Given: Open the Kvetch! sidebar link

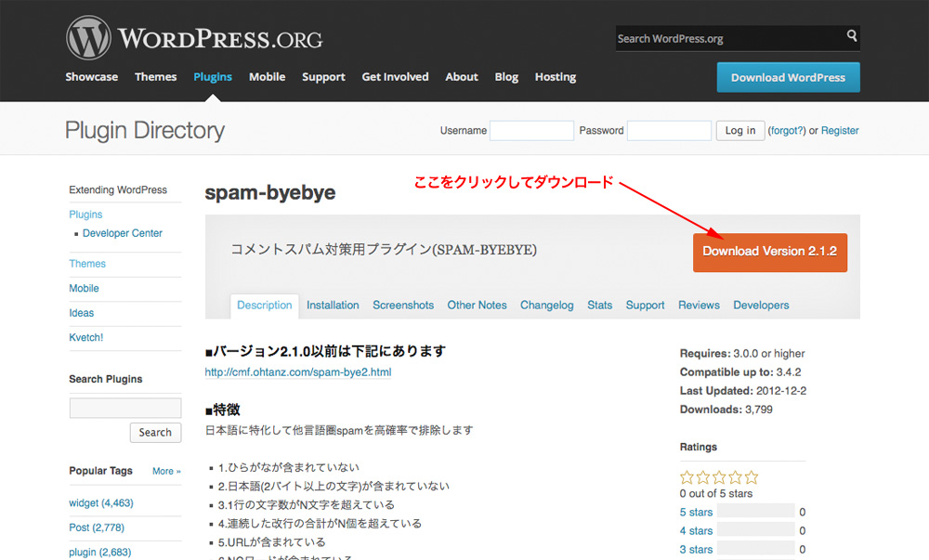Looking at the screenshot, I should (x=85, y=337).
